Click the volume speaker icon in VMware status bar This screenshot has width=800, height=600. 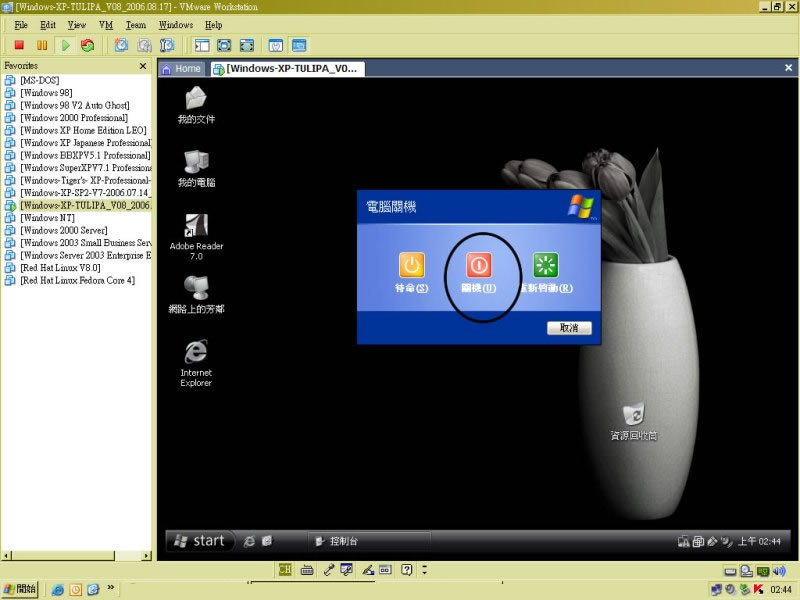[779, 571]
